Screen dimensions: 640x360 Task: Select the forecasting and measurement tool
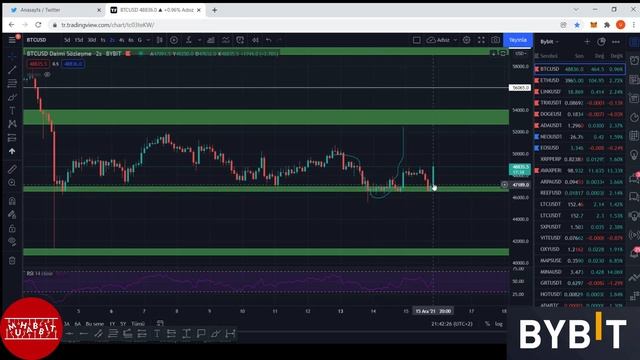coord(12,138)
